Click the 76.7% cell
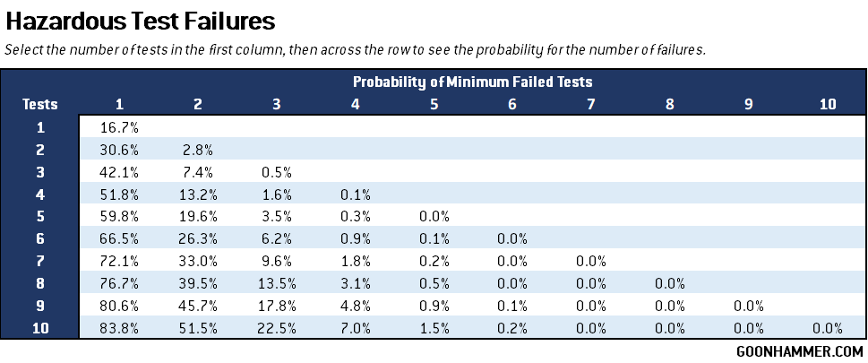The image size is (868, 363). [119, 283]
